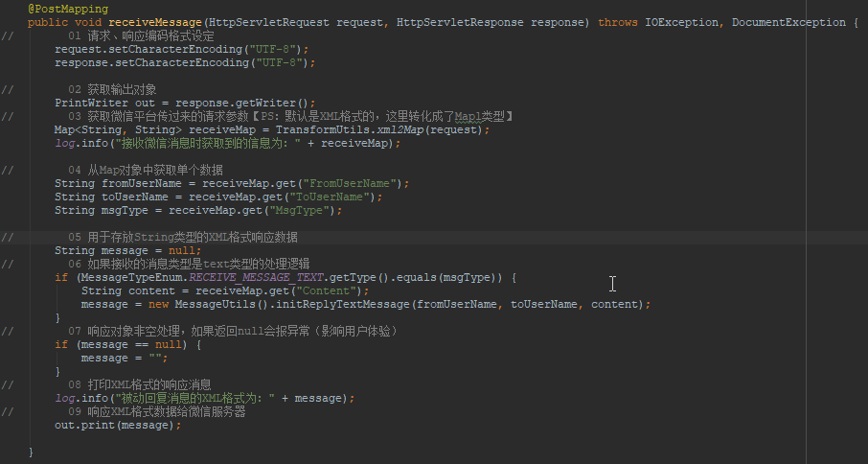The height and width of the screenshot is (464, 868).
Task: Click the 'message = ""' assignment line
Action: coord(125,359)
